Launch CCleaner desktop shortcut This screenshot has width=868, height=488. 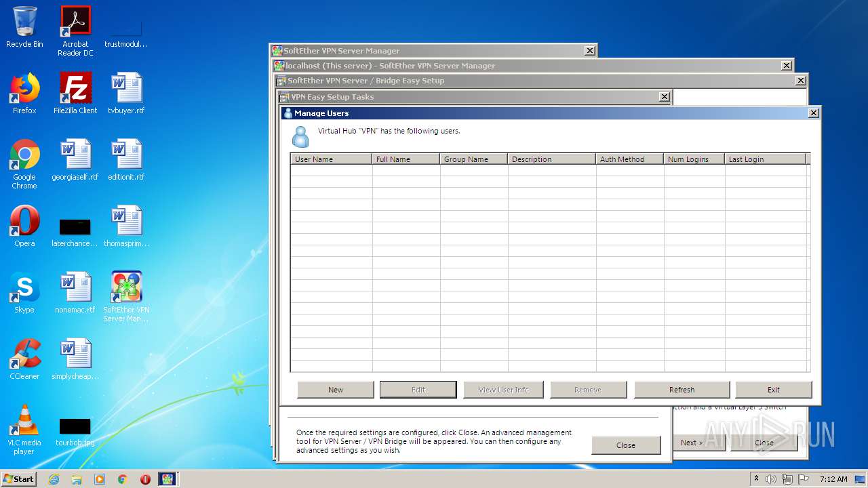[x=24, y=359]
